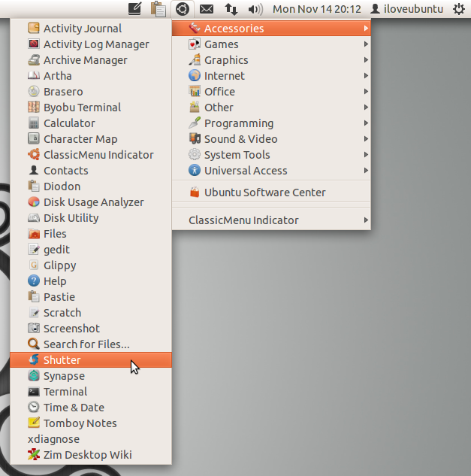Launch Glippy

click(91, 265)
